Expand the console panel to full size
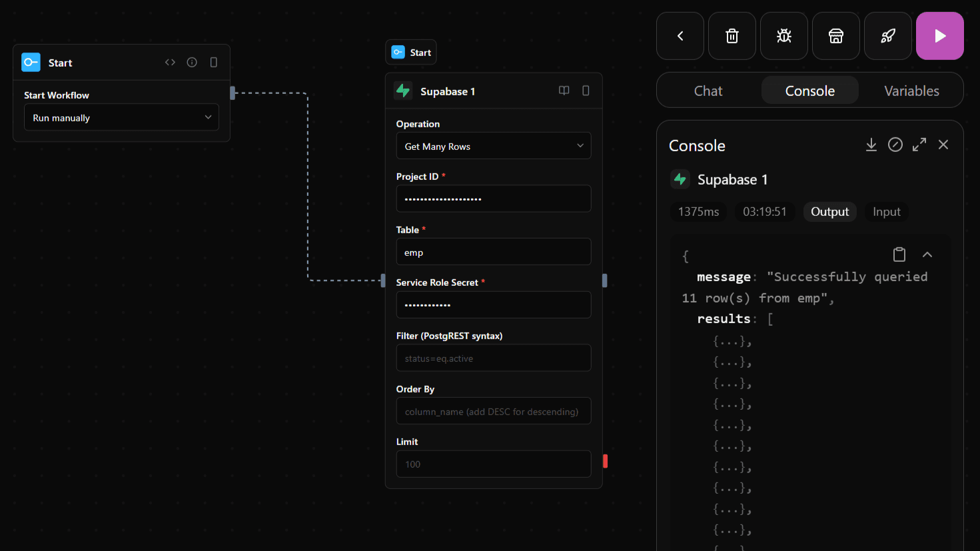Viewport: 980px width, 551px height. click(919, 145)
